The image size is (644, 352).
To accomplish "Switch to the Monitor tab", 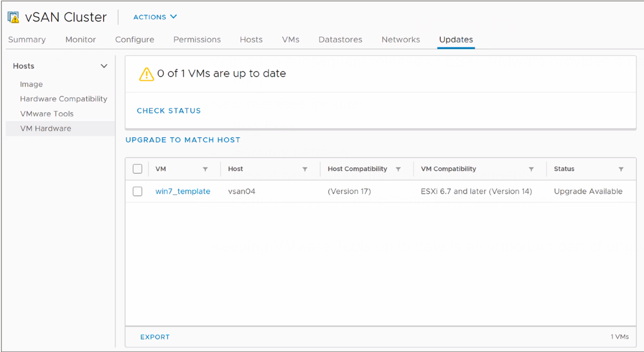I will click(81, 40).
